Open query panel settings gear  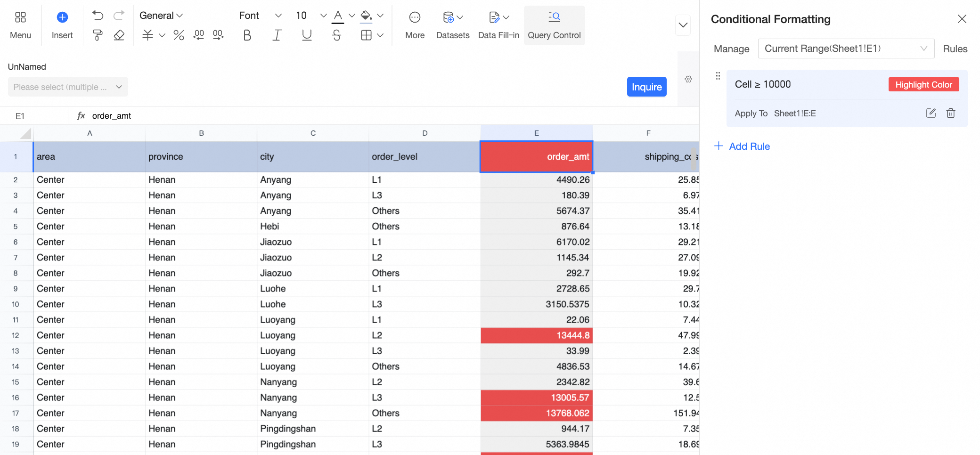[688, 79]
